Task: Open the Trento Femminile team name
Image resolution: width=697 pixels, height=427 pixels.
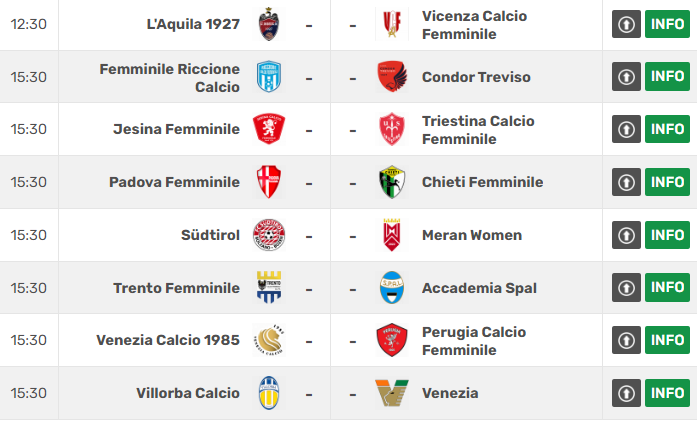Action: 176,288
